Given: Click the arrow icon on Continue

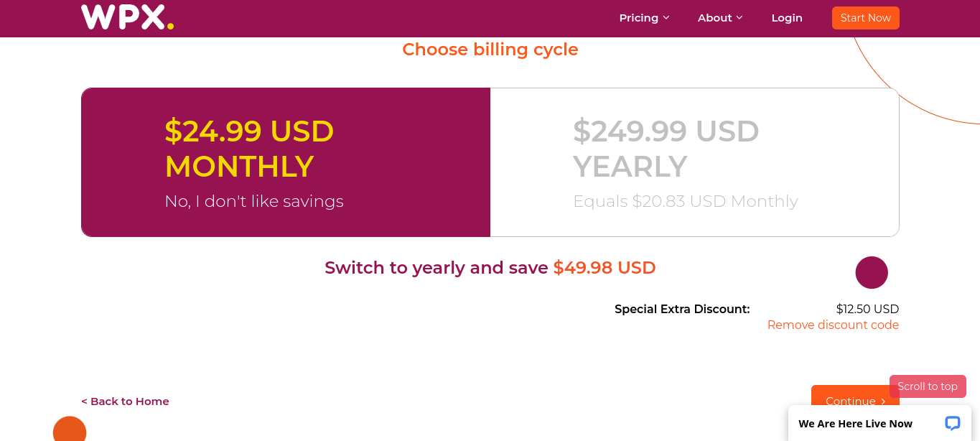Looking at the screenshot, I should click(883, 401).
